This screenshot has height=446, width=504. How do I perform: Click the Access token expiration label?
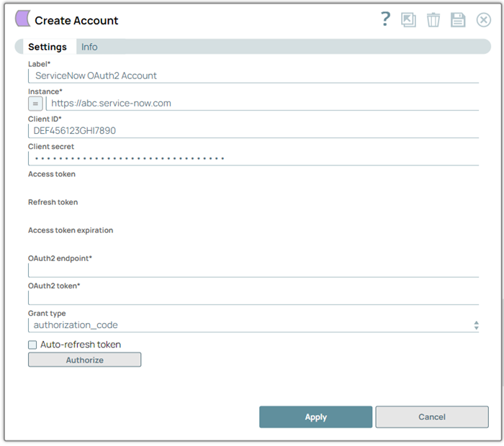click(71, 230)
